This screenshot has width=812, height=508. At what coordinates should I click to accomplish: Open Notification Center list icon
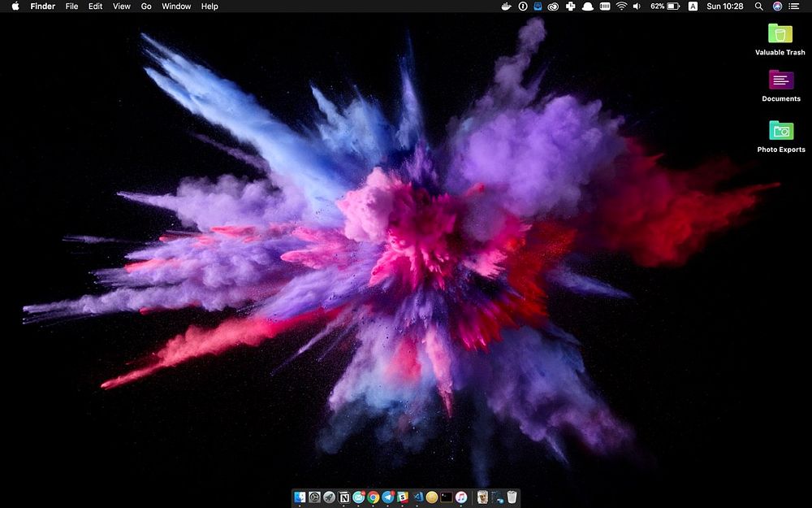tap(794, 7)
